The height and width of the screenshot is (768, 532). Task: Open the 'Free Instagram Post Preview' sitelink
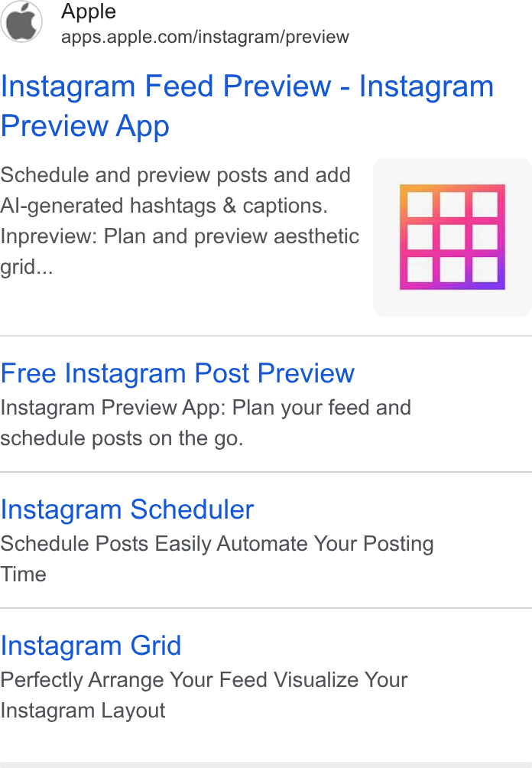click(x=177, y=373)
